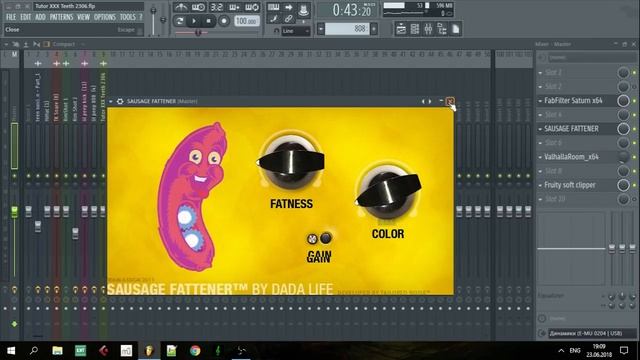Toggle wait for input before recording
The width and height of the screenshot is (640, 360).
click(199, 7)
